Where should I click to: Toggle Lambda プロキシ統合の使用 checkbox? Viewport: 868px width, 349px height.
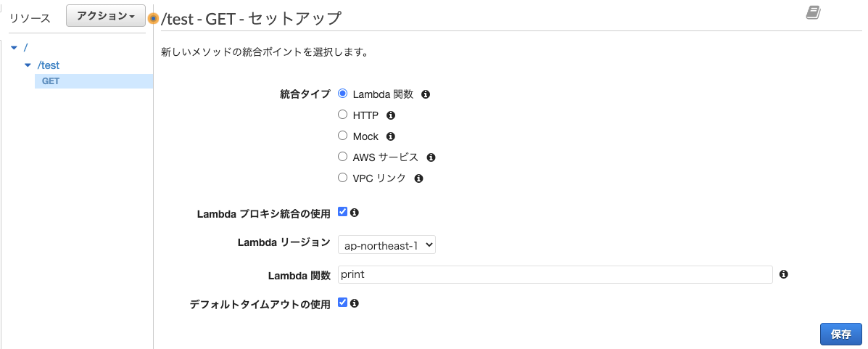pos(343,213)
